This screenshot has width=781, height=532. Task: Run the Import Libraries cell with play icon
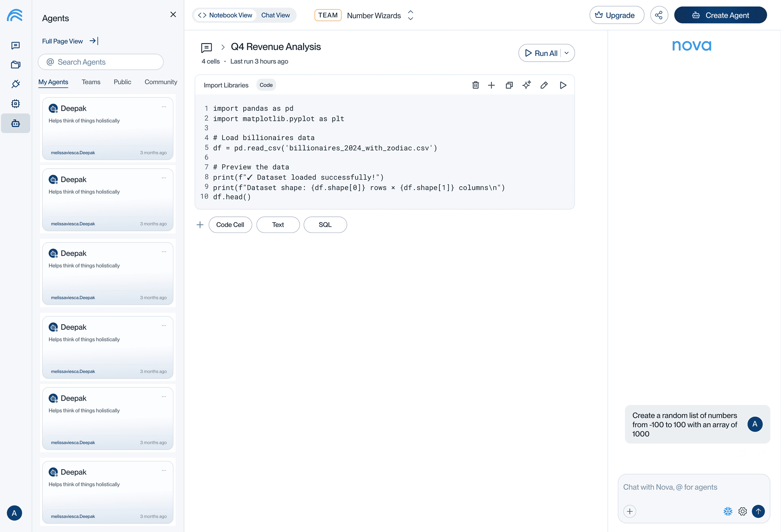click(563, 85)
